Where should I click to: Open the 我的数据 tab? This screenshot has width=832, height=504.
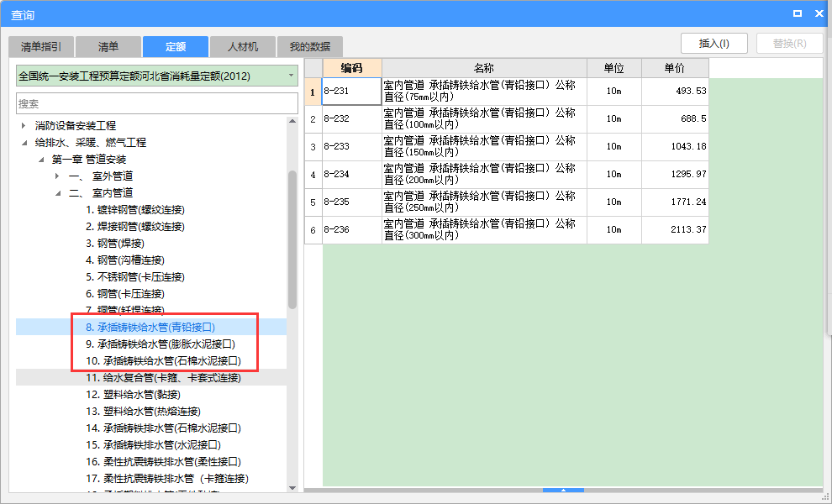[310, 47]
